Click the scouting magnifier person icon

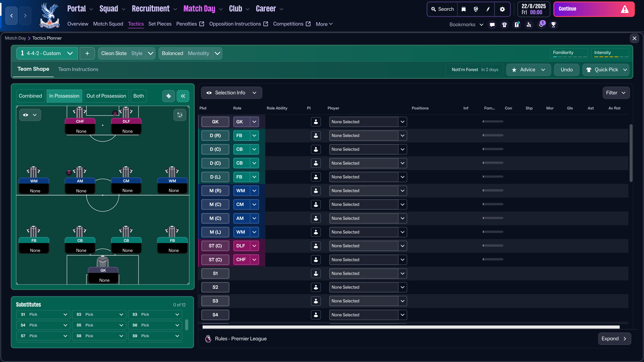tap(529, 24)
